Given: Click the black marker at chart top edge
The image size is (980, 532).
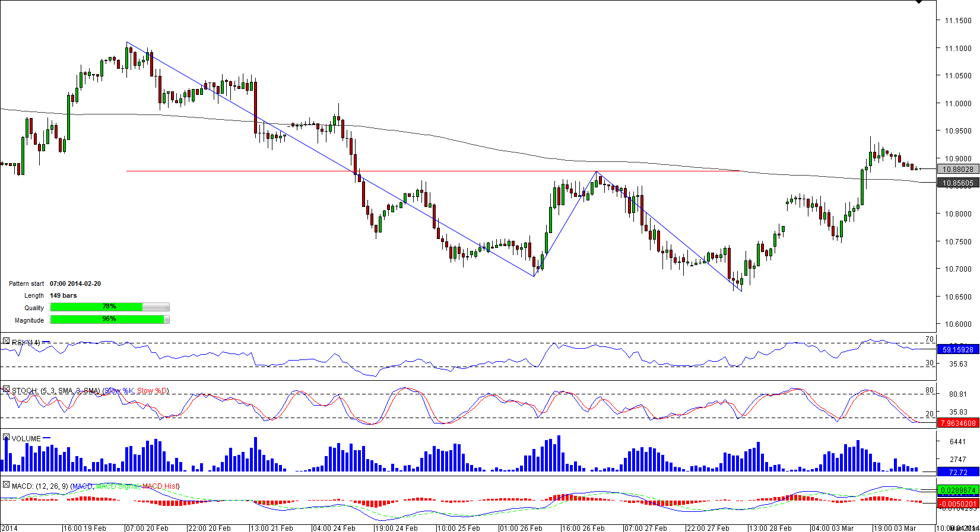Looking at the screenshot, I should pyautogui.click(x=919, y=2).
